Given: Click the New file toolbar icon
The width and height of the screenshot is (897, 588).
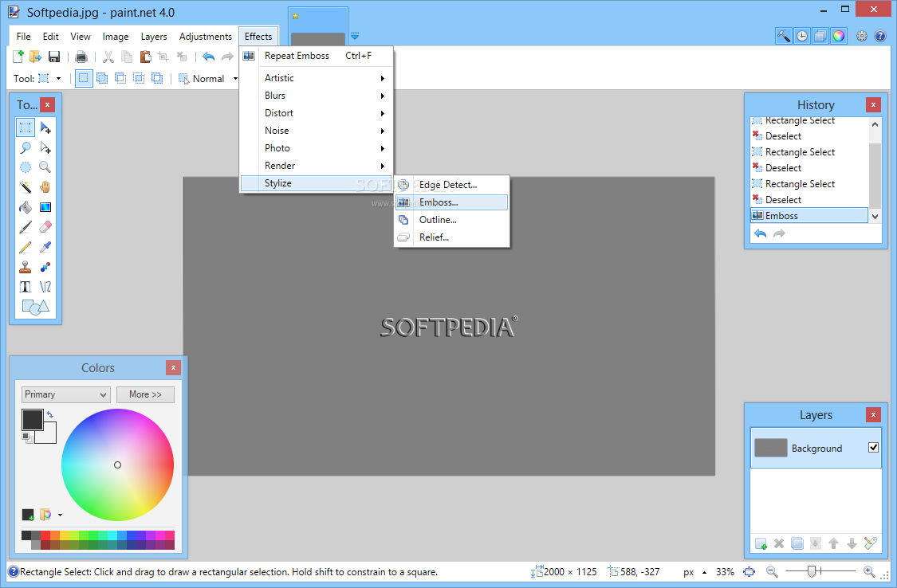Looking at the screenshot, I should tap(18, 56).
